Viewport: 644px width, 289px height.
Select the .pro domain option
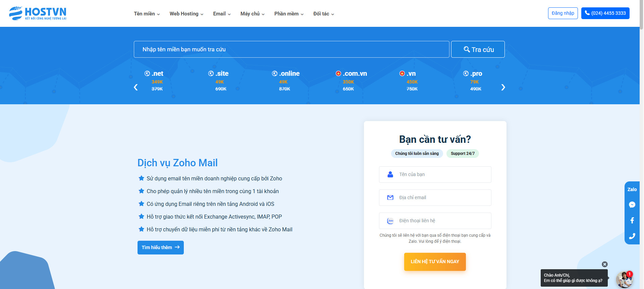[x=476, y=73]
